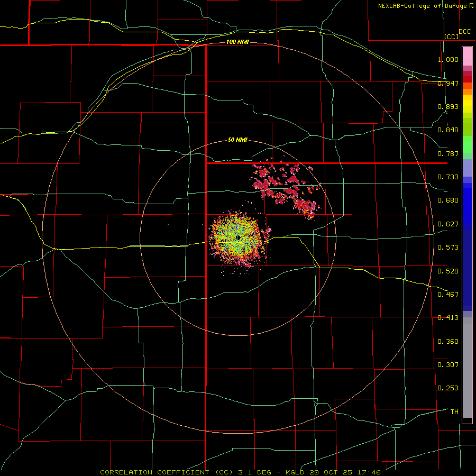This screenshot has height=476, width=476.
Task: Select the gray color bar segment
Action: tap(467, 368)
